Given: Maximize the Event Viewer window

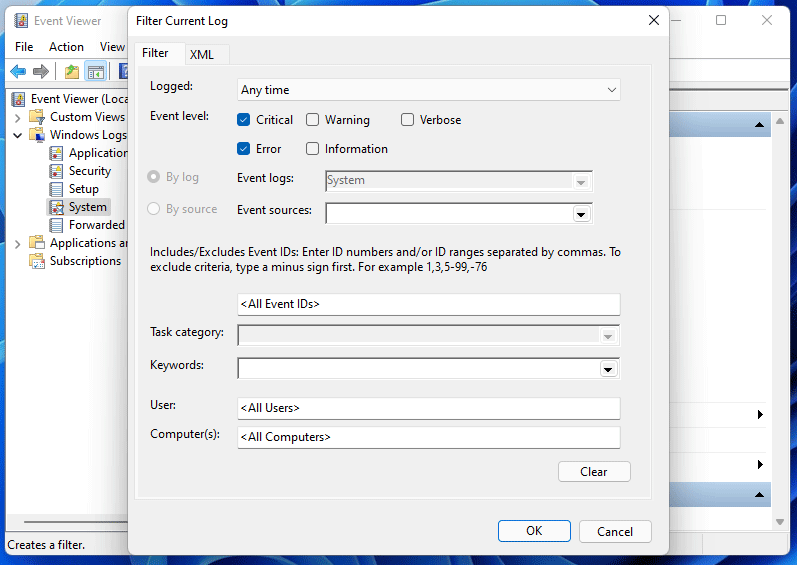Looking at the screenshot, I should tap(721, 20).
